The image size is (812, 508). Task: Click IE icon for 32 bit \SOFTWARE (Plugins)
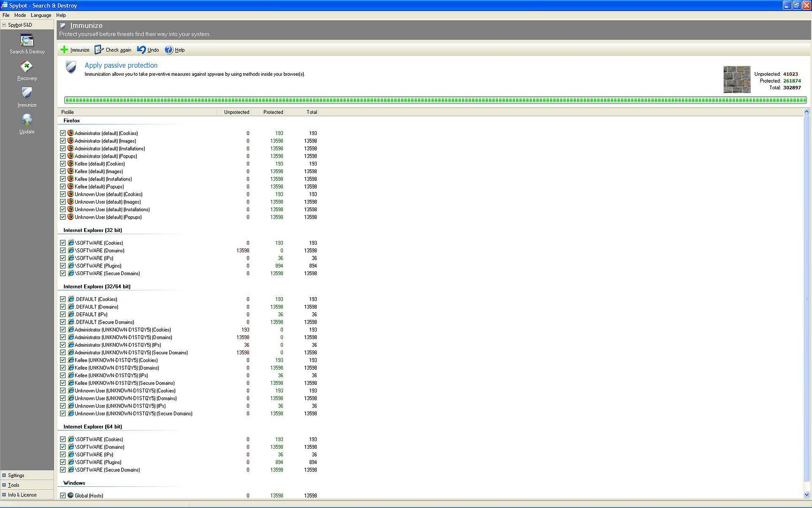[x=71, y=266]
